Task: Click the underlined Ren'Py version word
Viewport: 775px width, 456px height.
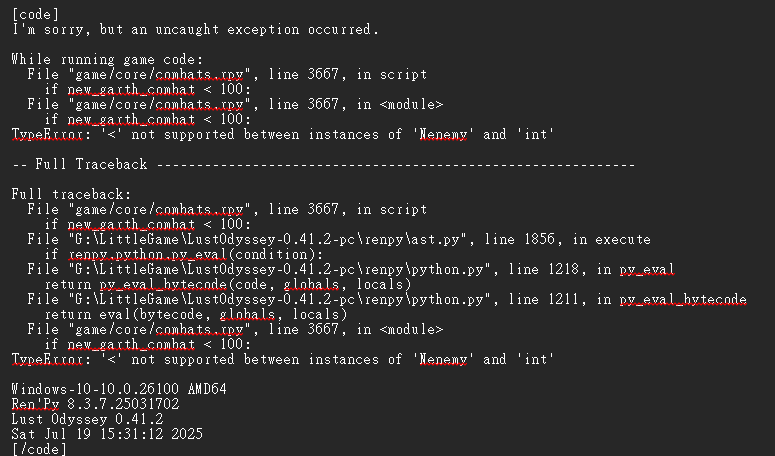Action: (x=36, y=405)
